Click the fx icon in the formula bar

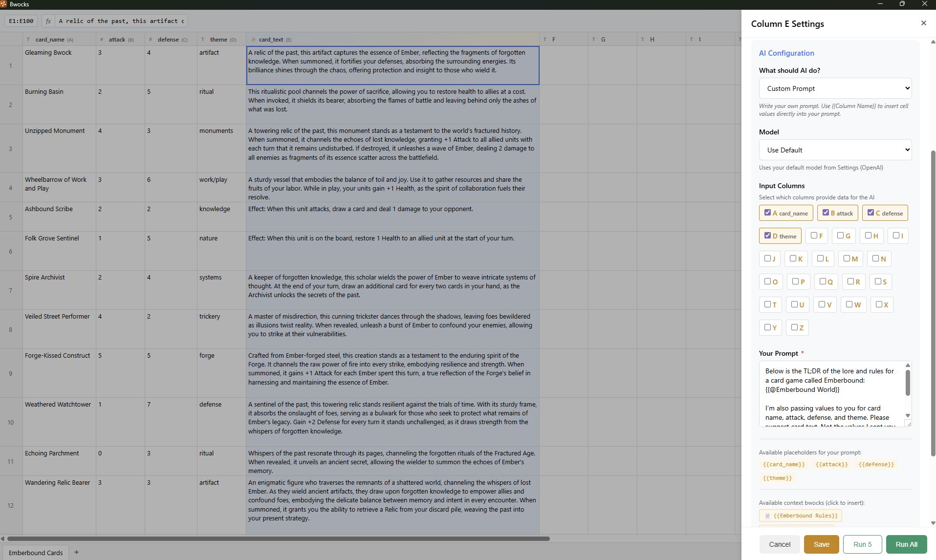click(x=48, y=21)
